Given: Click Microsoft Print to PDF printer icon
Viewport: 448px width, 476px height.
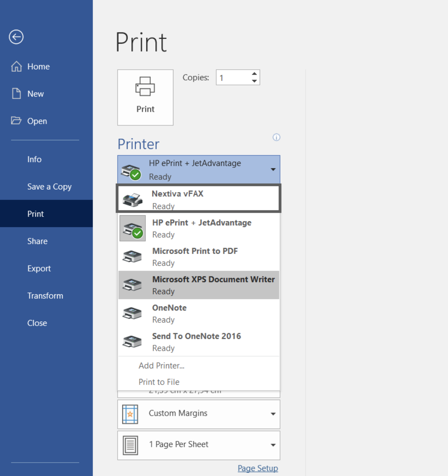Looking at the screenshot, I should 132,256.
